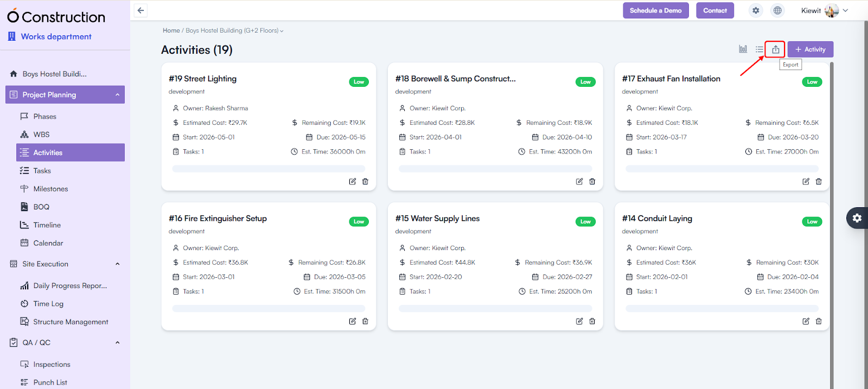This screenshot has height=389, width=868.
Task: Open the language globe icon
Action: [x=777, y=10]
